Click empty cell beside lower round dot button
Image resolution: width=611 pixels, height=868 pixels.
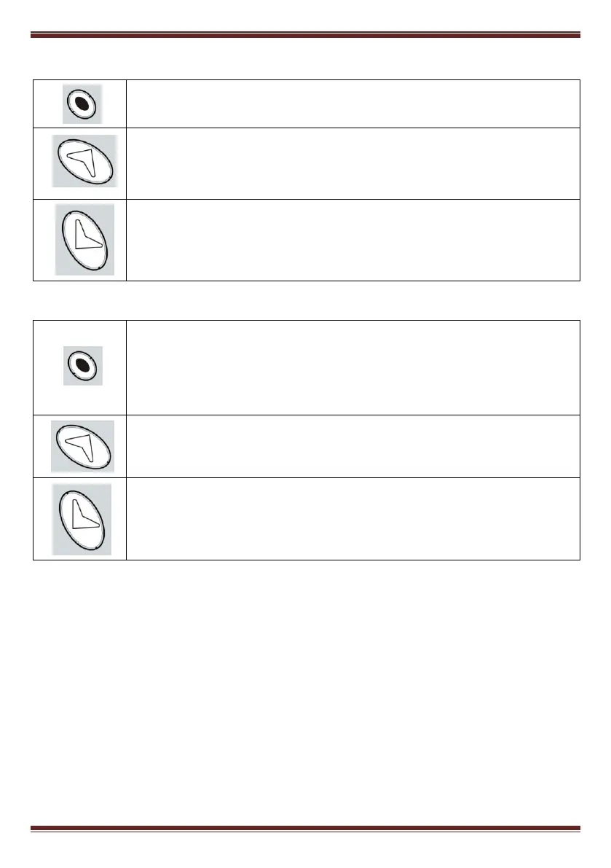(x=352, y=367)
